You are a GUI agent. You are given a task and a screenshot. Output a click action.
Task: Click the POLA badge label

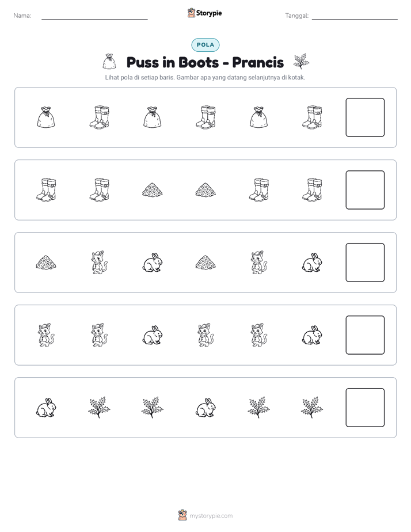tap(205, 45)
